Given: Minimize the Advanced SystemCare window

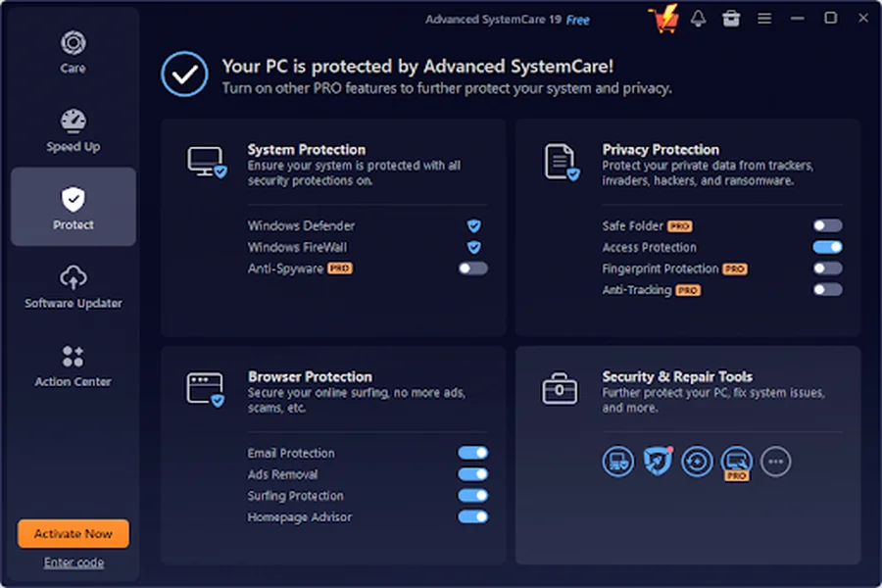Looking at the screenshot, I should (797, 18).
